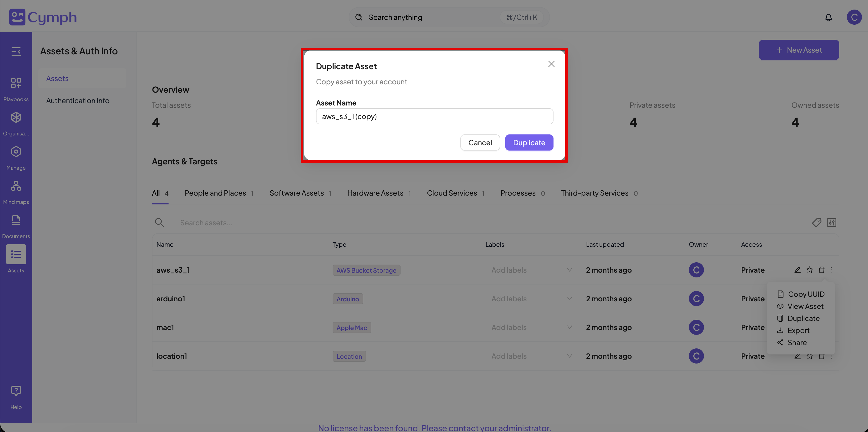Image resolution: width=868 pixels, height=432 pixels.
Task: Click the user avatar in the top right
Action: 854,17
